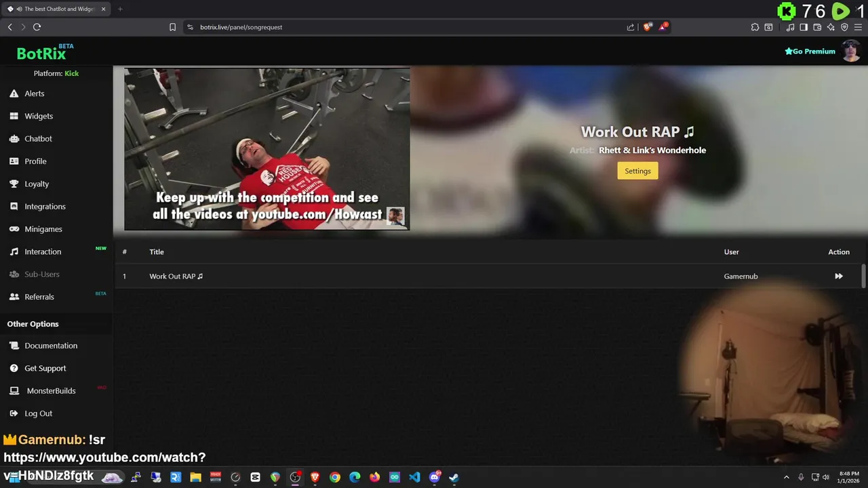Click the Rhett & Link's Wonderhole artist name
Viewport: 868px width, 488px height.
coord(652,150)
